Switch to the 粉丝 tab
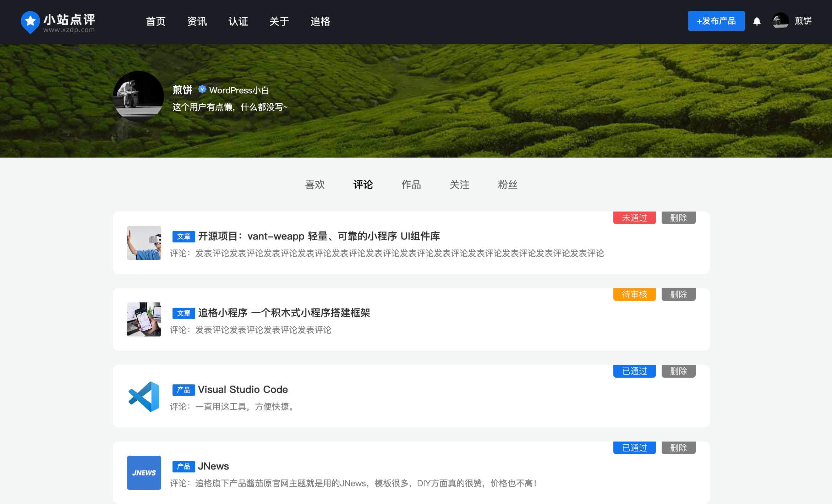The height and width of the screenshot is (504, 832). [508, 185]
